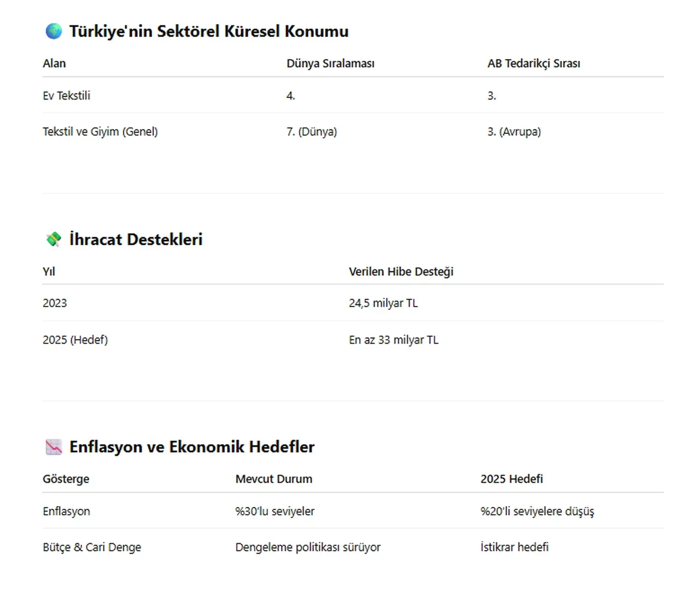Select the 'En az 33 milyar TL' cell
The height and width of the screenshot is (605, 700).
pos(393,340)
